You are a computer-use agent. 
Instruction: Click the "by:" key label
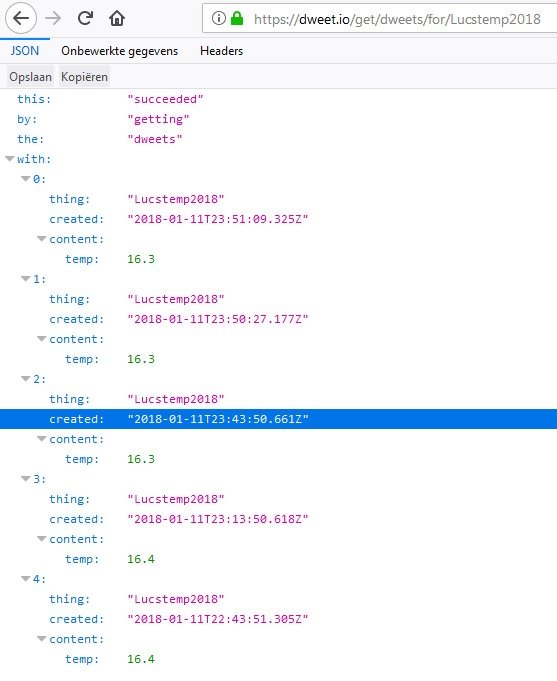27,119
